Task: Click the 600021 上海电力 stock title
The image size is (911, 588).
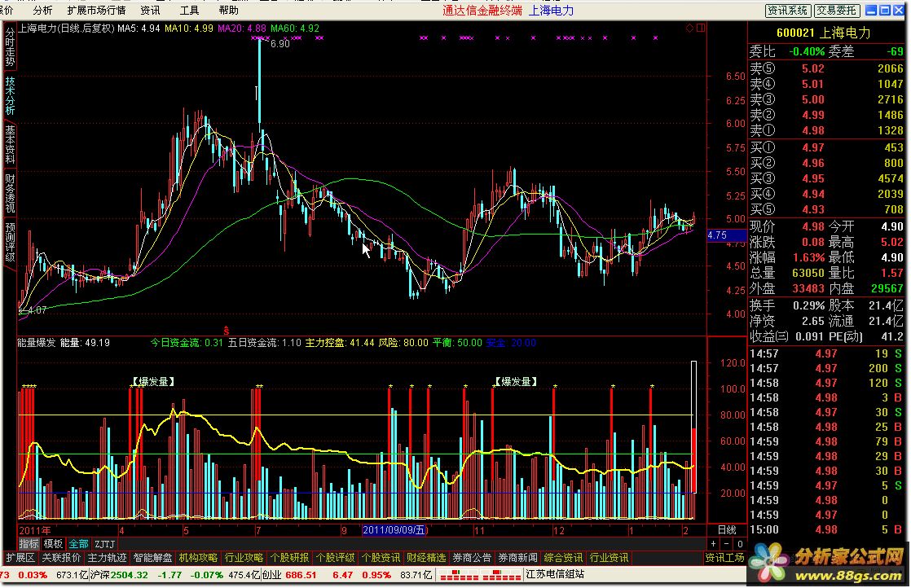Action: (x=823, y=33)
